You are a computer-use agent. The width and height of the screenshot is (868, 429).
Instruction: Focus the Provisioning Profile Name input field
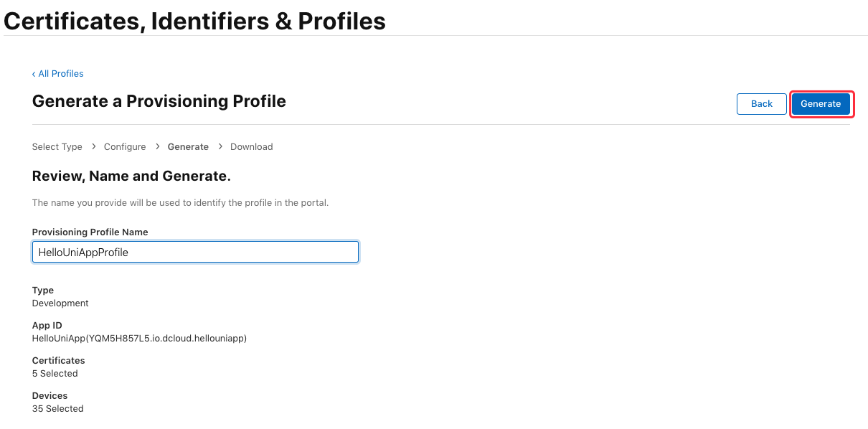(195, 252)
